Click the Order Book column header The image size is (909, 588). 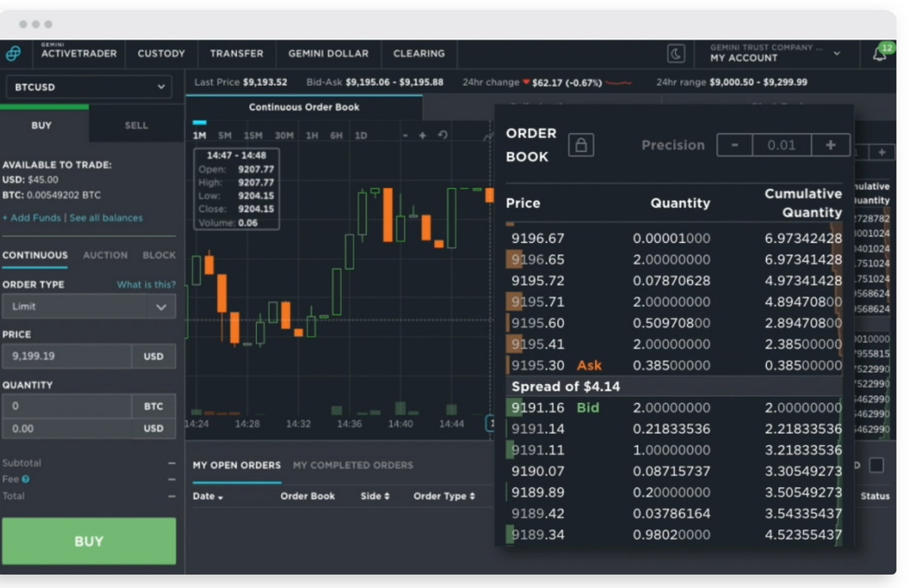[307, 496]
